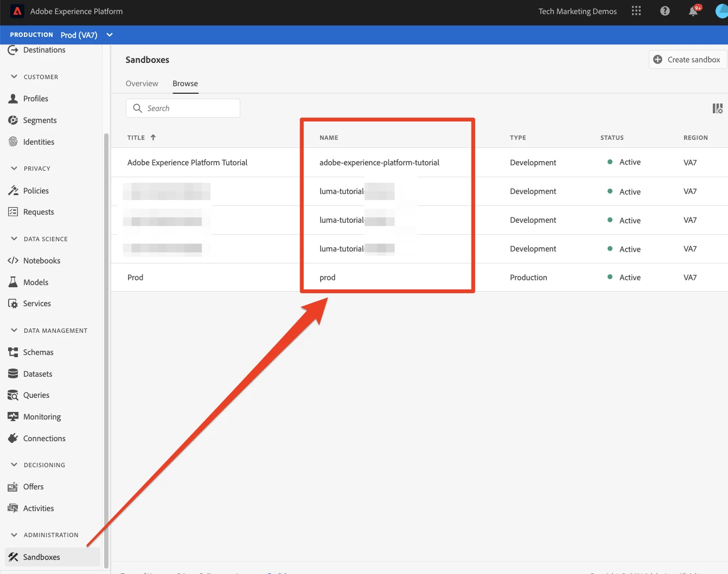
Task: Click the Production type cell
Action: coord(528,278)
